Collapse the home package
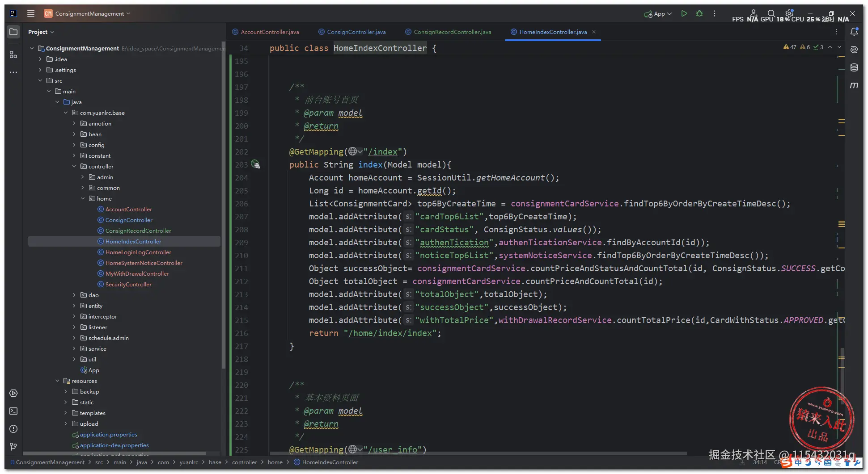 [x=83, y=198]
